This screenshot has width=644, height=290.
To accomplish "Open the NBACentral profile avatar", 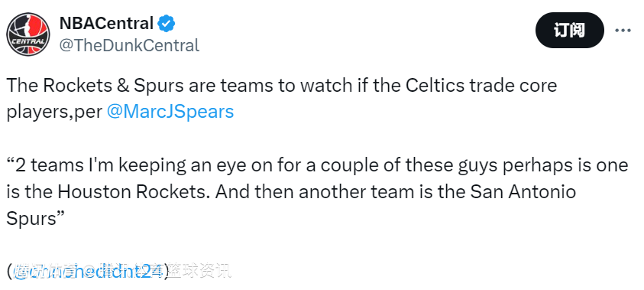I will pyautogui.click(x=28, y=34).
